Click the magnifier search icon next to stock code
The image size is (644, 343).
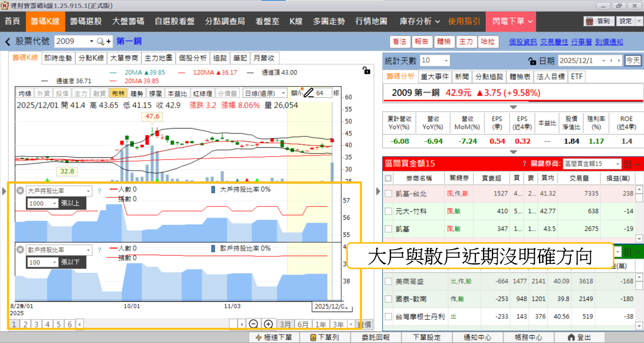pos(100,41)
